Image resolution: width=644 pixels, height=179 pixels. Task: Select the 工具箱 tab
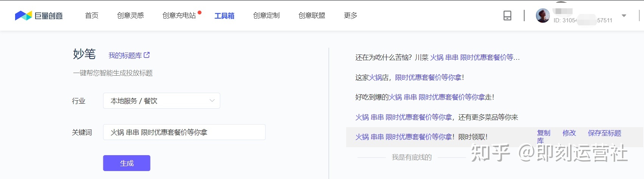[224, 16]
